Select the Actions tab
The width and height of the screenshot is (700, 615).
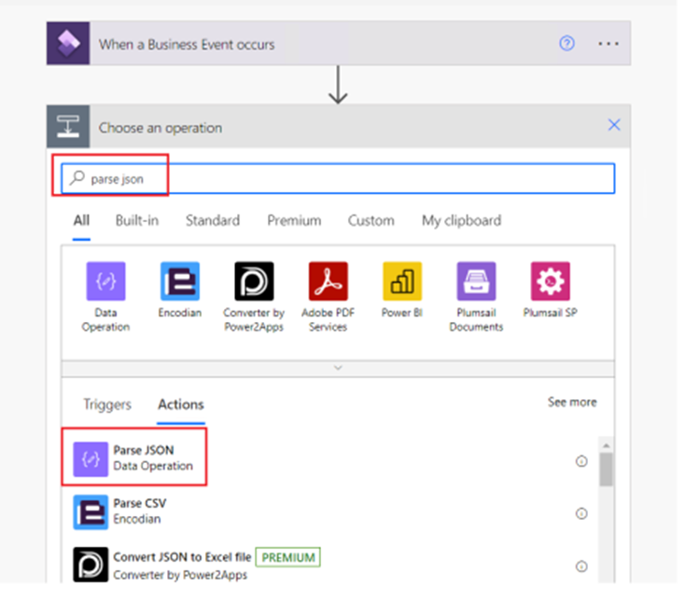tap(181, 404)
